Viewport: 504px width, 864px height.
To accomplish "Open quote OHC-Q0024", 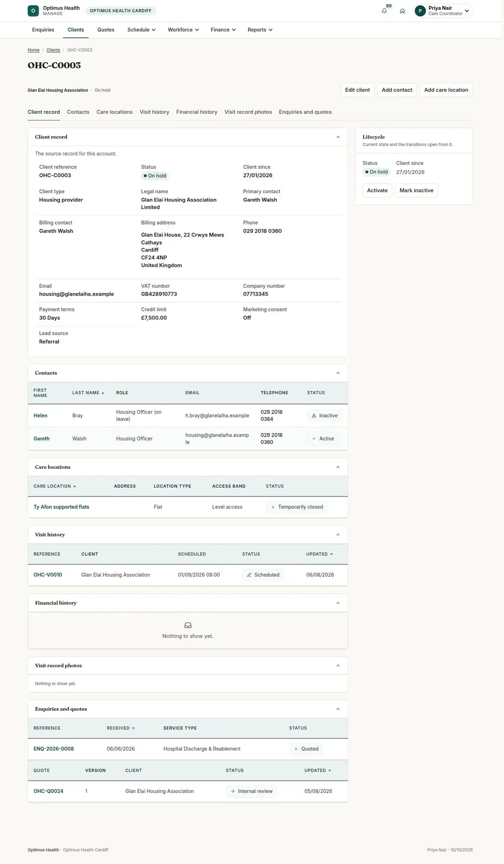I will pos(48,791).
